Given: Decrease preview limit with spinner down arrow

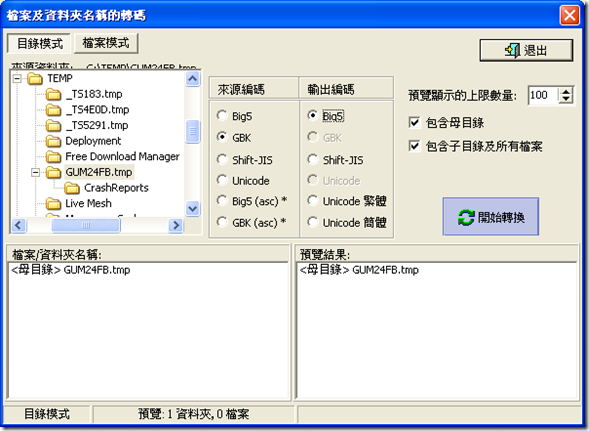Looking at the screenshot, I should pyautogui.click(x=566, y=99).
